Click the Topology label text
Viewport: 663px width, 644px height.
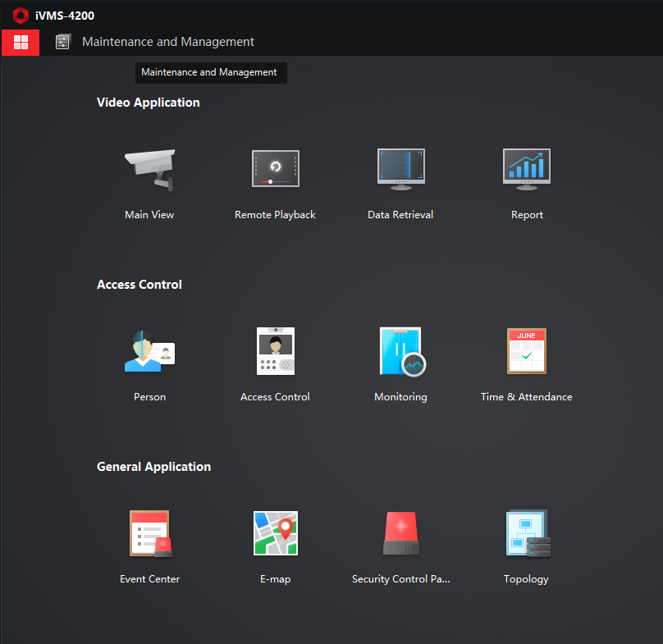coord(526,579)
